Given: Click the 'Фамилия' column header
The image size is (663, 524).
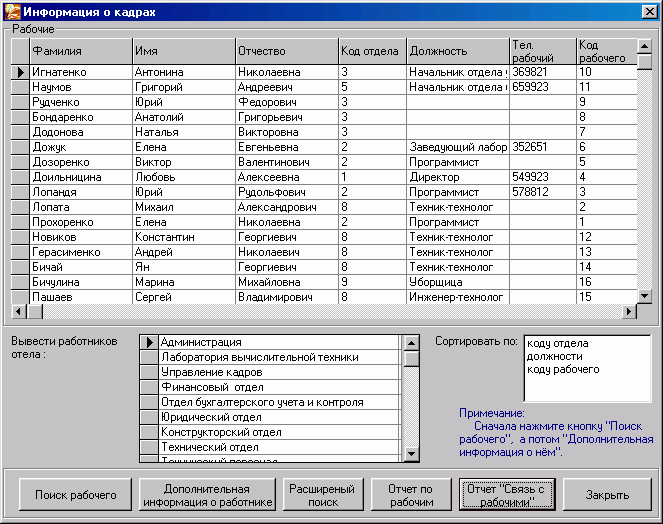Looking at the screenshot, I should click(57, 51).
